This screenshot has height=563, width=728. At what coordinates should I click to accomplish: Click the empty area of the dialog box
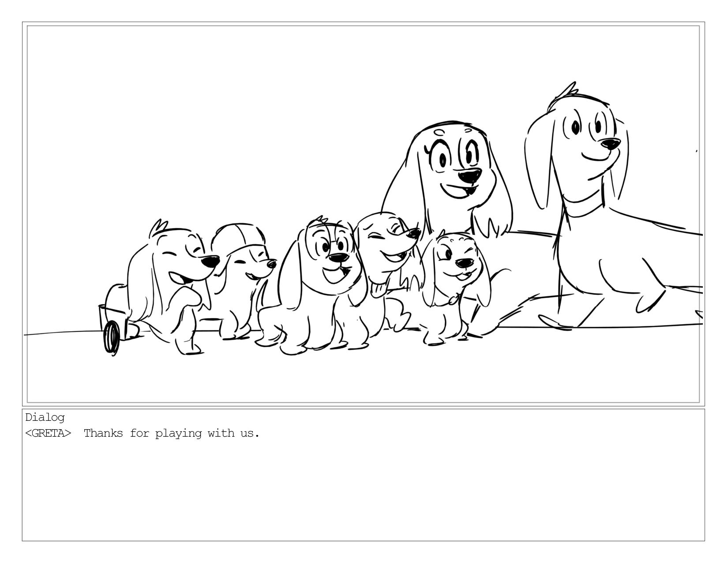[x=364, y=490]
